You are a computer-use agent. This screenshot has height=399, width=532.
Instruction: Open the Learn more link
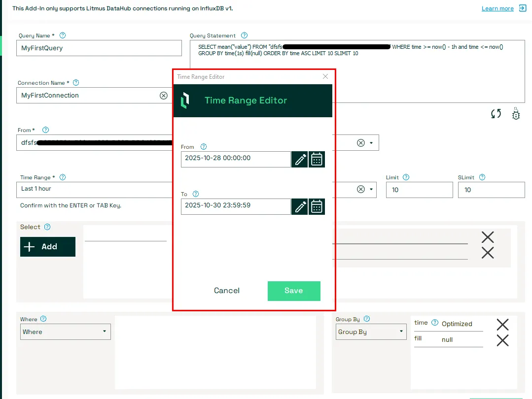point(497,8)
